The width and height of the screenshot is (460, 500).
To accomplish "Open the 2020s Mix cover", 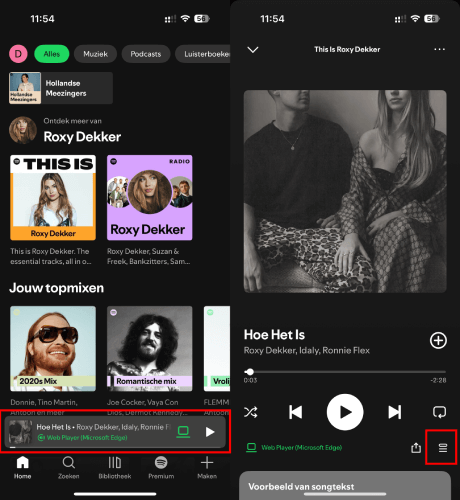I will [x=53, y=349].
